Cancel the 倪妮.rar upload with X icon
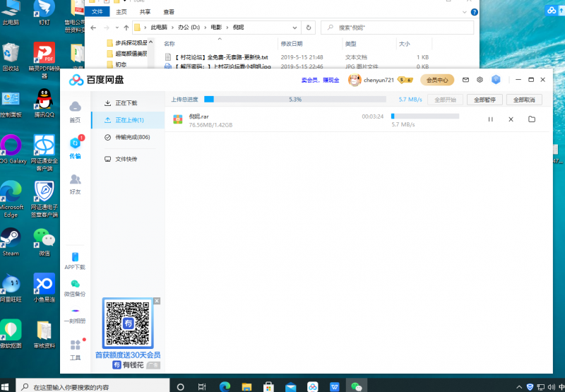565x392 pixels. point(511,119)
